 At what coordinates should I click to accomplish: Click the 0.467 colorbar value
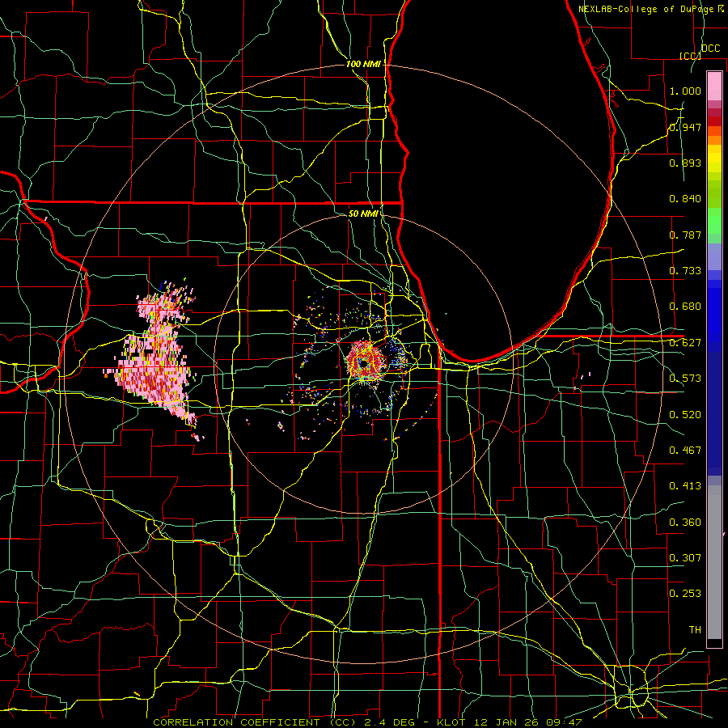[x=685, y=451]
